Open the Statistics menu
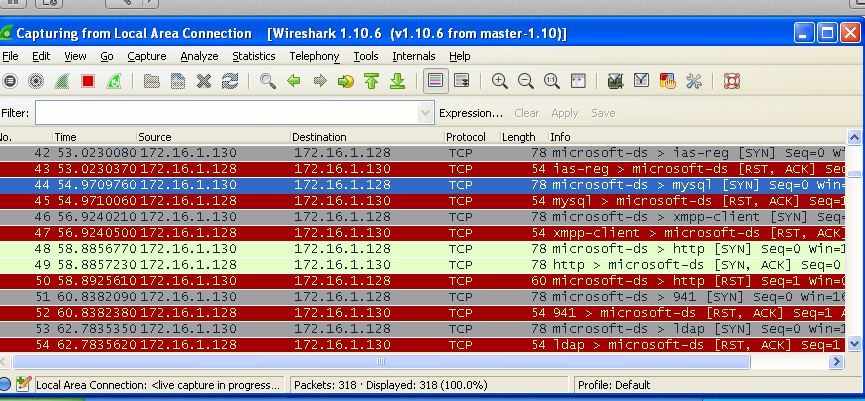The height and width of the screenshot is (401, 865). point(254,56)
